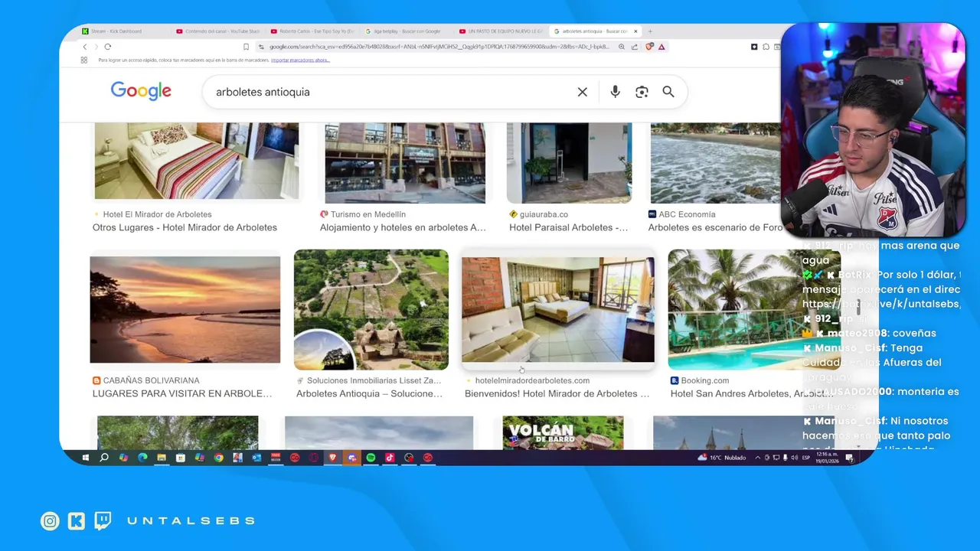This screenshot has width=980, height=551.
Task: Click source label CABAÑAS BOLIVARIANA
Action: [151, 380]
